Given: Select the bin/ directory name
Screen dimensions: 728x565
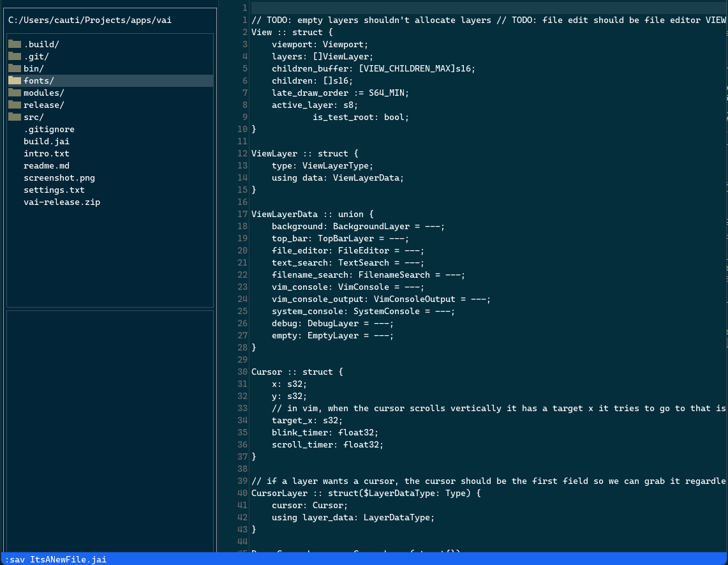Looking at the screenshot, I should 33,69.
